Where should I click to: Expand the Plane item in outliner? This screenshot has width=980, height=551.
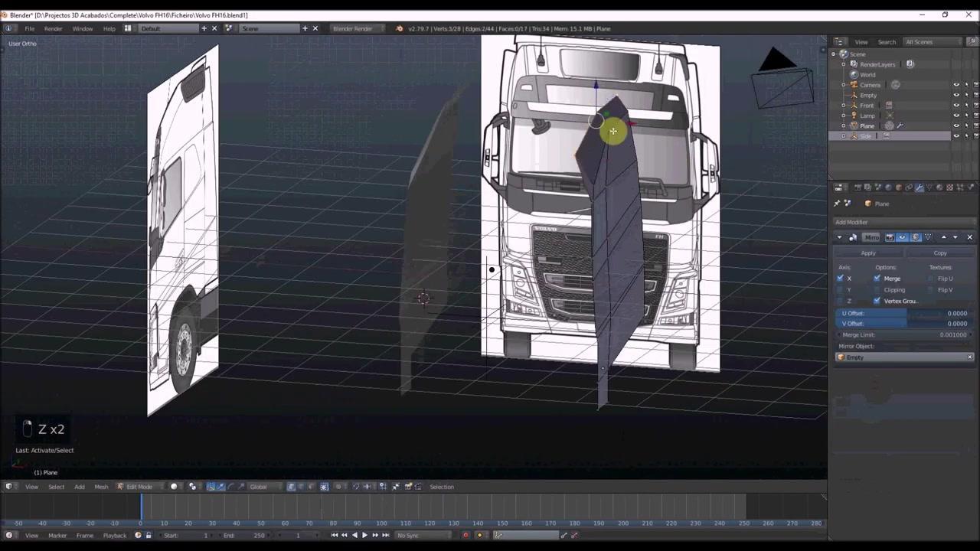(843, 126)
